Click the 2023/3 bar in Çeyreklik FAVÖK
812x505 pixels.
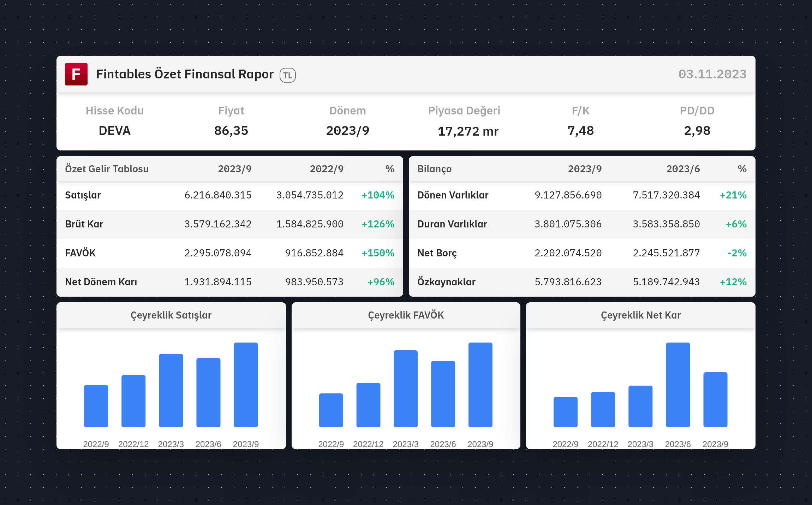coord(406,388)
